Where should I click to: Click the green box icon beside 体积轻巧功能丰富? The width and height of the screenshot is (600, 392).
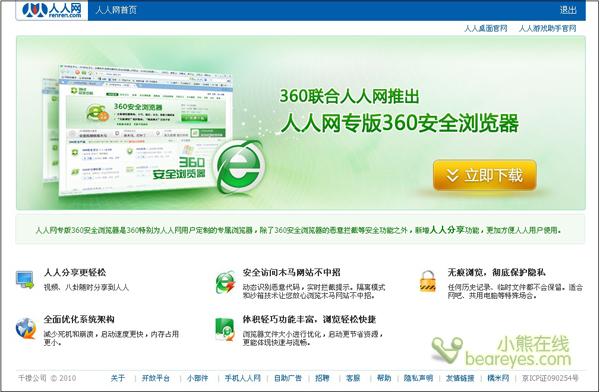[x=225, y=329]
